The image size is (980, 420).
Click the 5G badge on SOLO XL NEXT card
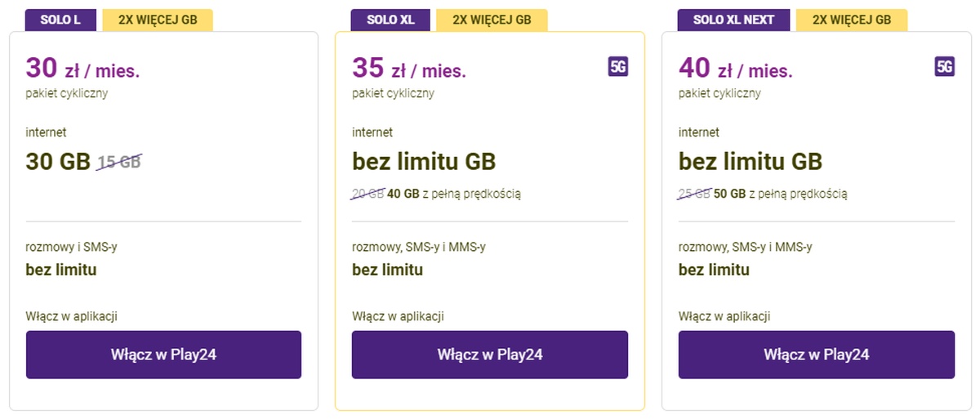[x=944, y=66]
